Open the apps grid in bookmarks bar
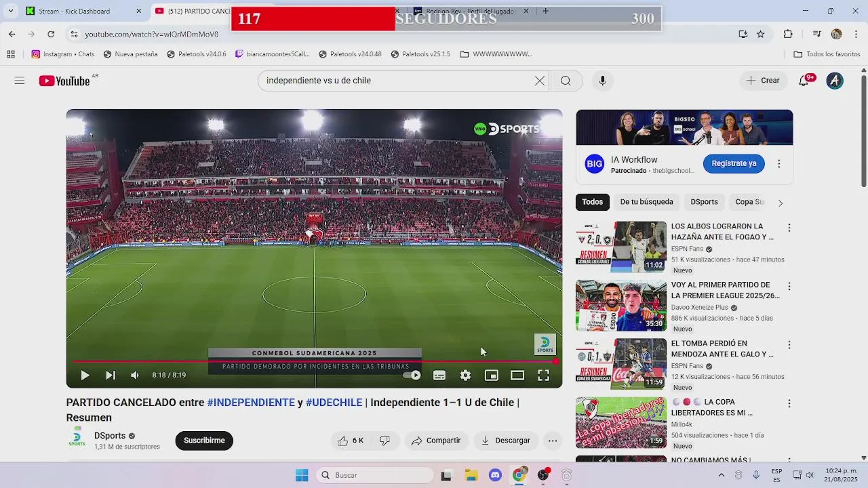Screen dimensions: 868x488 (11, 54)
